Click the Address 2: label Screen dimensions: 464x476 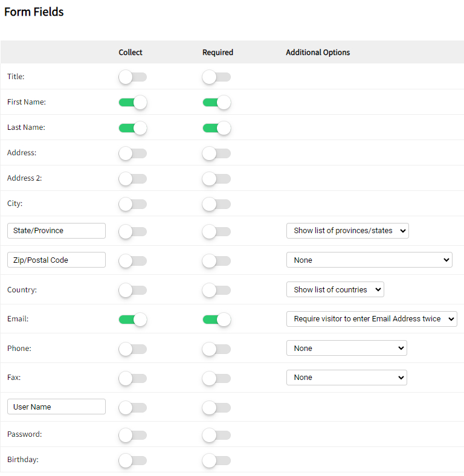(25, 178)
